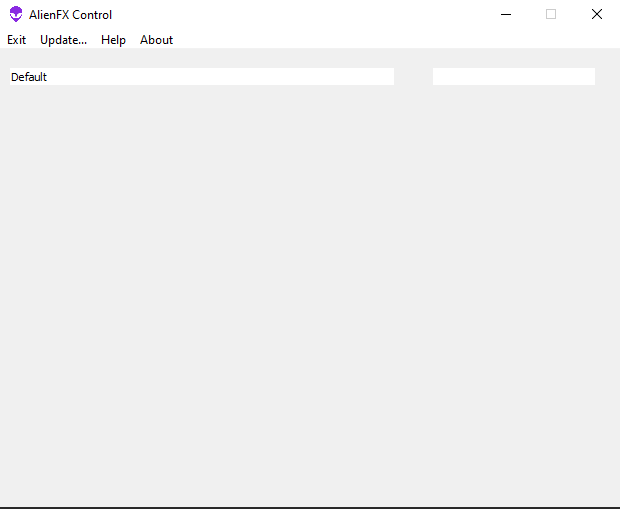The width and height of the screenshot is (620, 509).
Task: Open the Help menu
Action: pyautogui.click(x=113, y=40)
